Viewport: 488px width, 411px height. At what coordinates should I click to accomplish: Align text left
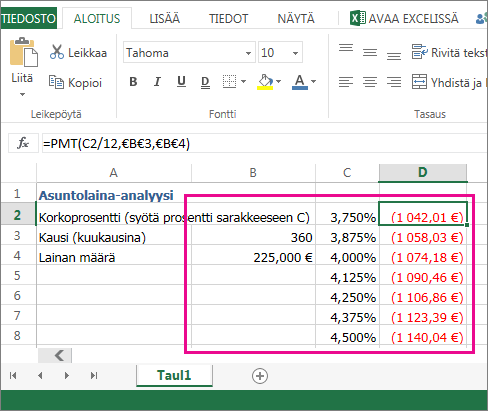[x=346, y=82]
